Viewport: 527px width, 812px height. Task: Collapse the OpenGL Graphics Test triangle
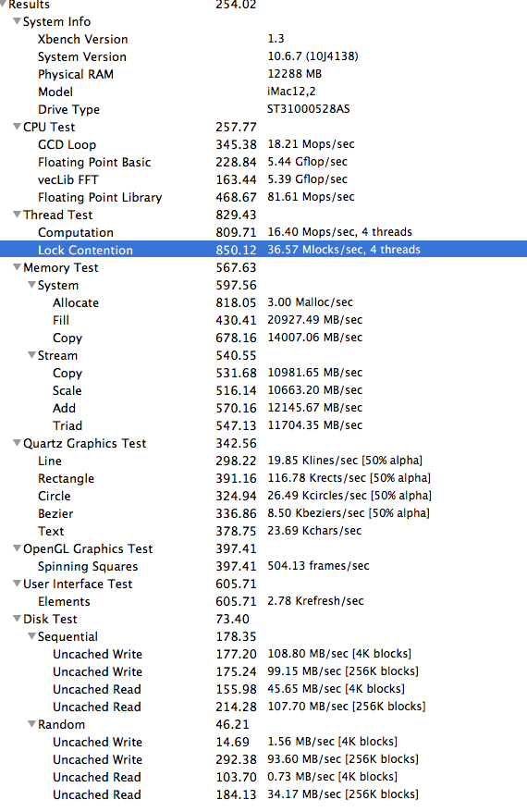(x=17, y=549)
